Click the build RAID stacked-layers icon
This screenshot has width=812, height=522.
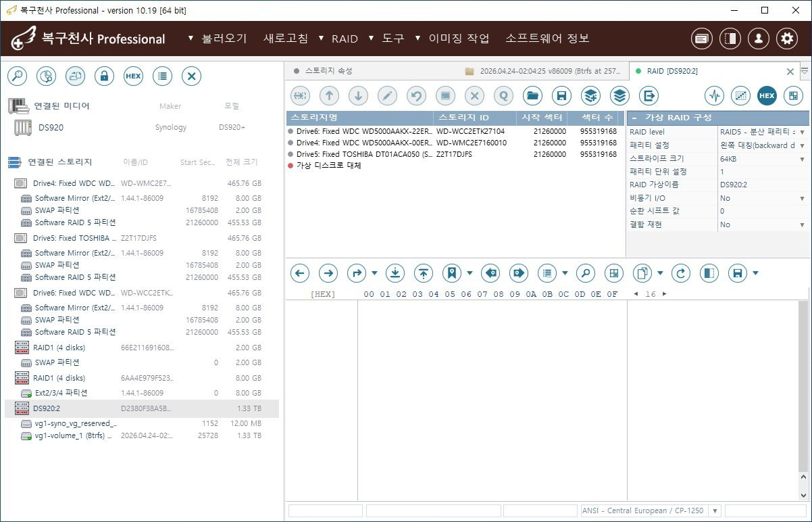tap(620, 96)
